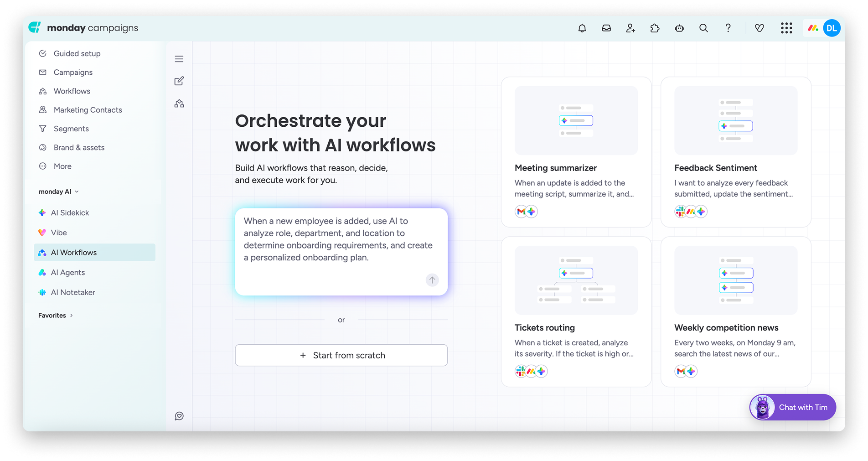Click the robot assistant icon in header
The width and height of the screenshot is (868, 461).
679,28
